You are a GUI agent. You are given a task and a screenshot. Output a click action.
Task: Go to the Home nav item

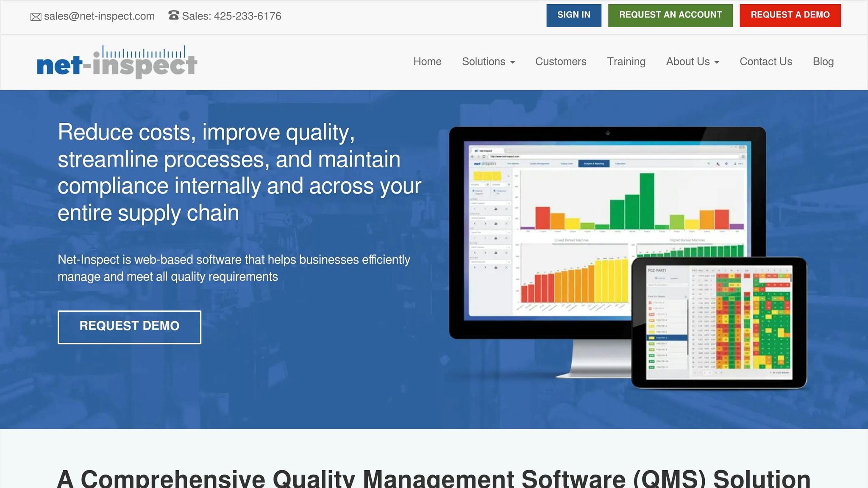tap(427, 62)
